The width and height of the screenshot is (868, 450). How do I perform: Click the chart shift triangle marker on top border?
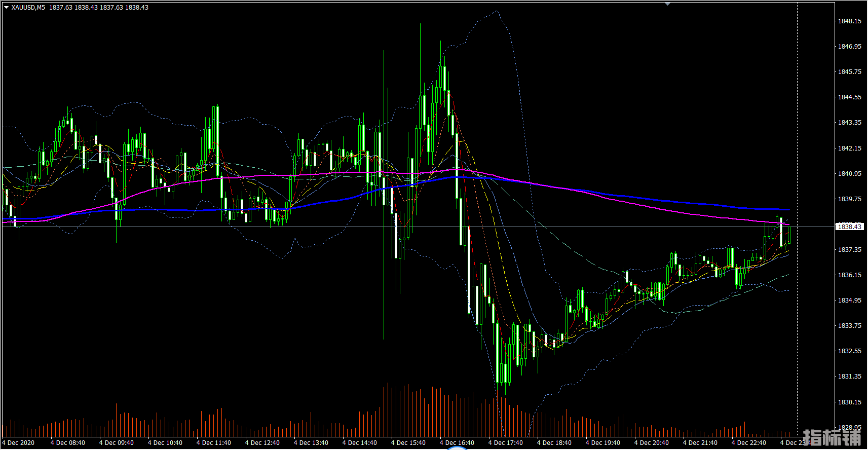[x=668, y=4]
